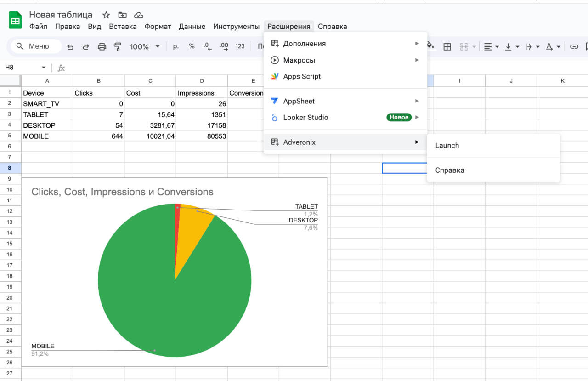588x381 pixels.
Task: Click the MOBILE 91,2% chart label
Action: pyautogui.click(x=43, y=350)
